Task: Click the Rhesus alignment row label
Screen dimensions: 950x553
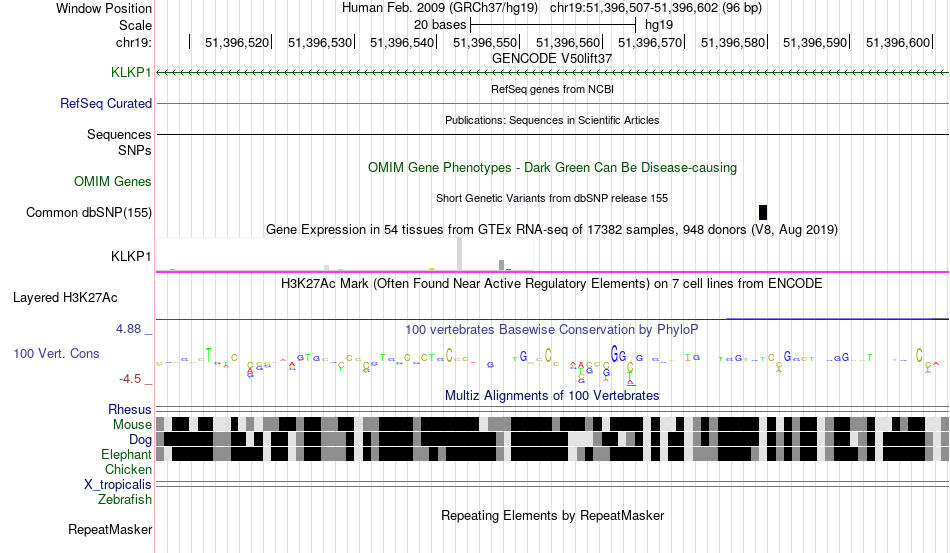Action: click(x=130, y=409)
